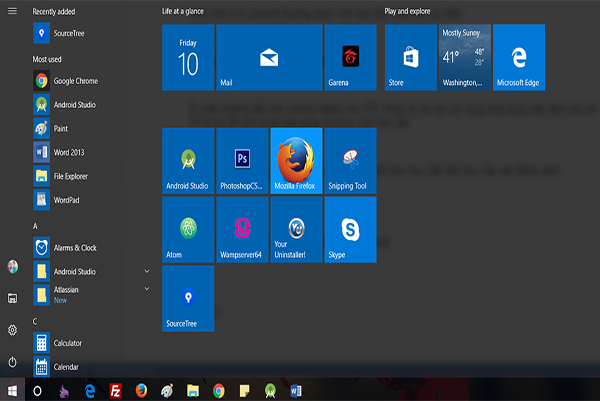
Task: Expand the Atlassian folder chevron
Action: pyautogui.click(x=147, y=289)
